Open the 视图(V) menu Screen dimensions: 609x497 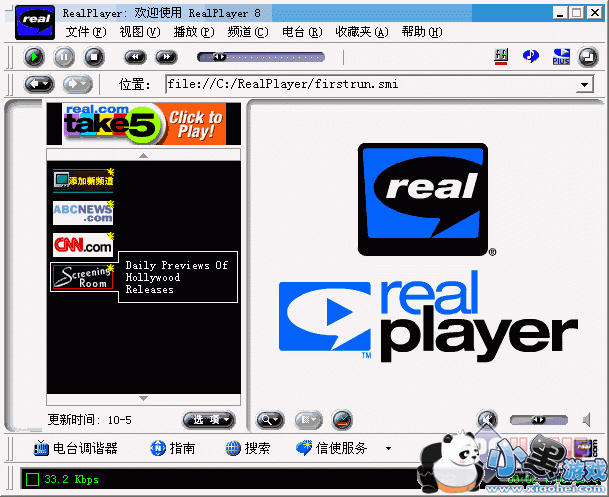(140, 31)
